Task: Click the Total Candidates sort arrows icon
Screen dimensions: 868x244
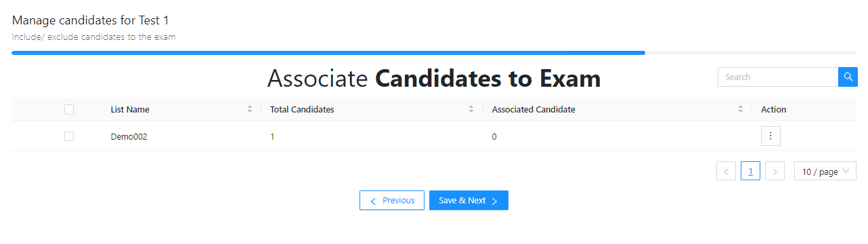Action: (x=471, y=109)
